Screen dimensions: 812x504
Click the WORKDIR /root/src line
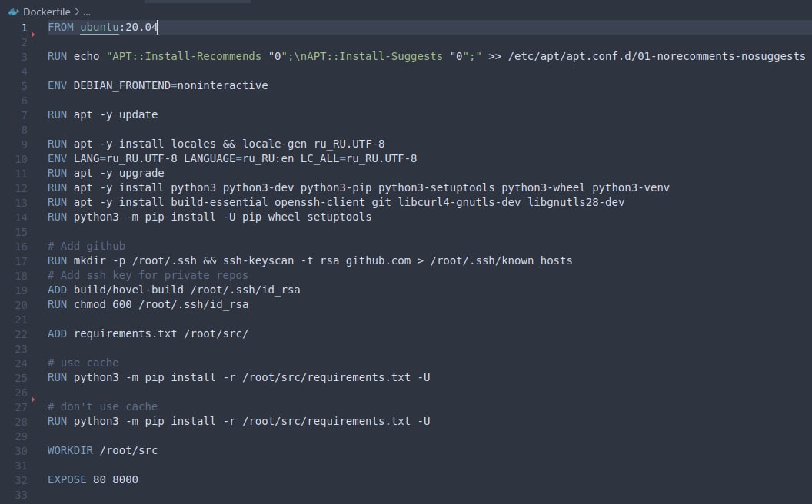tap(102, 451)
